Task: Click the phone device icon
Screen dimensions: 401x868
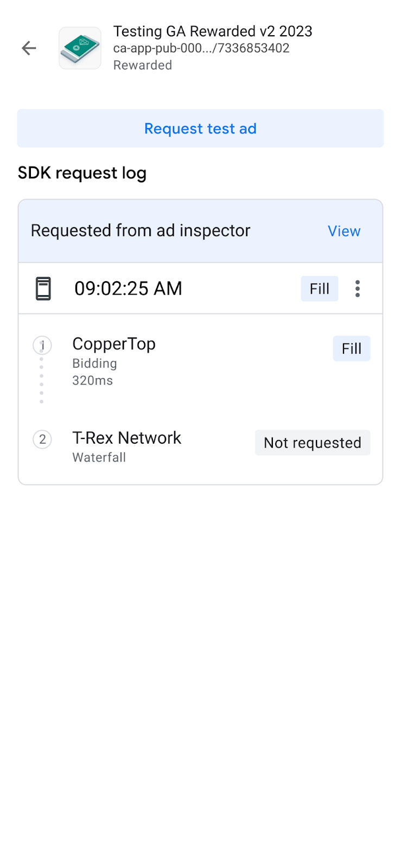Action: 43,289
